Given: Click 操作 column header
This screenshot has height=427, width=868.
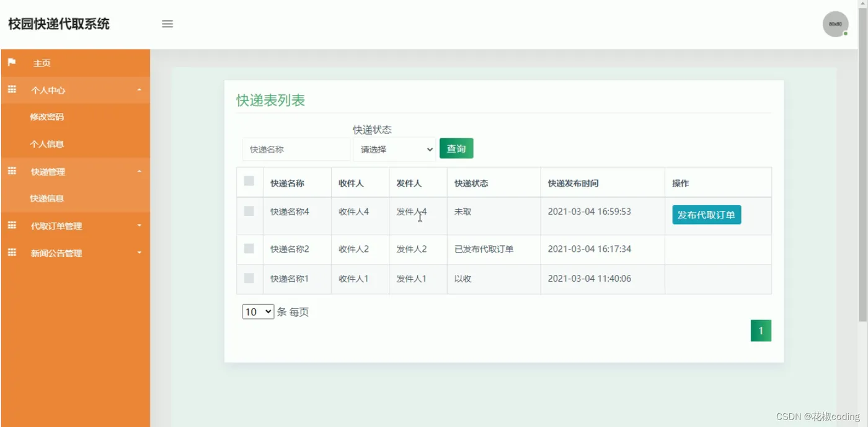Looking at the screenshot, I should coord(681,183).
